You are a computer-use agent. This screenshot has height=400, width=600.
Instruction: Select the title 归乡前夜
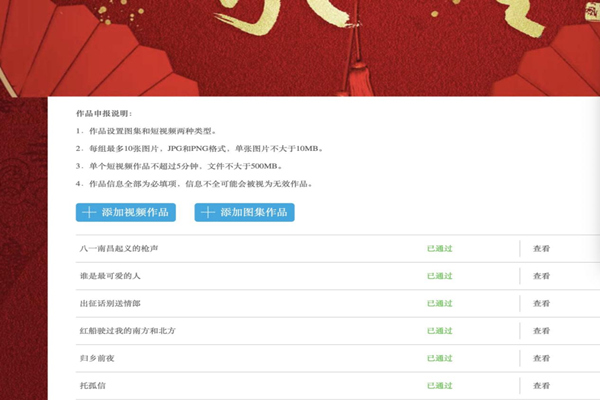(97, 358)
